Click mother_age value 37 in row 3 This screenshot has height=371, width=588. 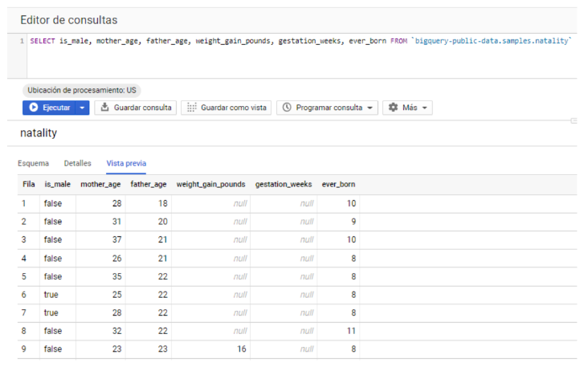117,239
